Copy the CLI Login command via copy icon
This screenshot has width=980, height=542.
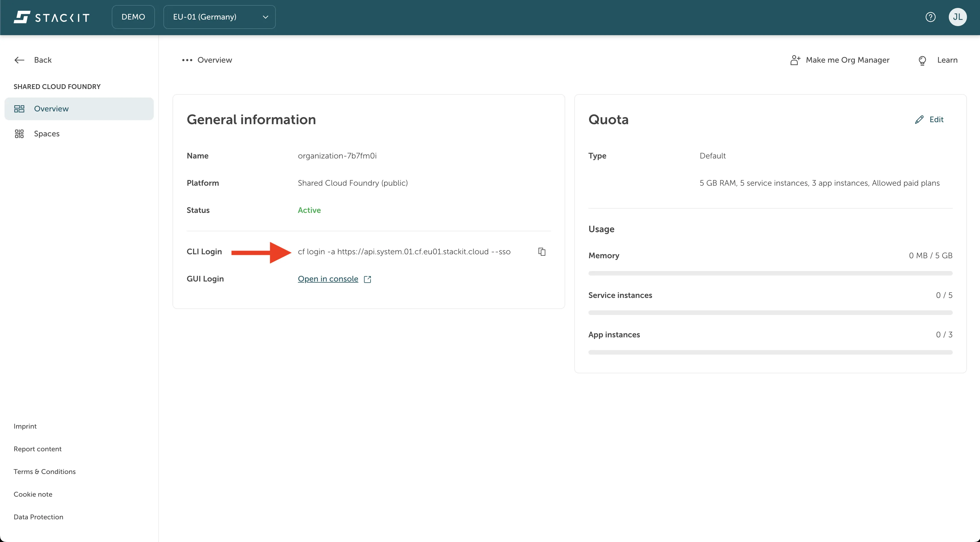tap(542, 252)
